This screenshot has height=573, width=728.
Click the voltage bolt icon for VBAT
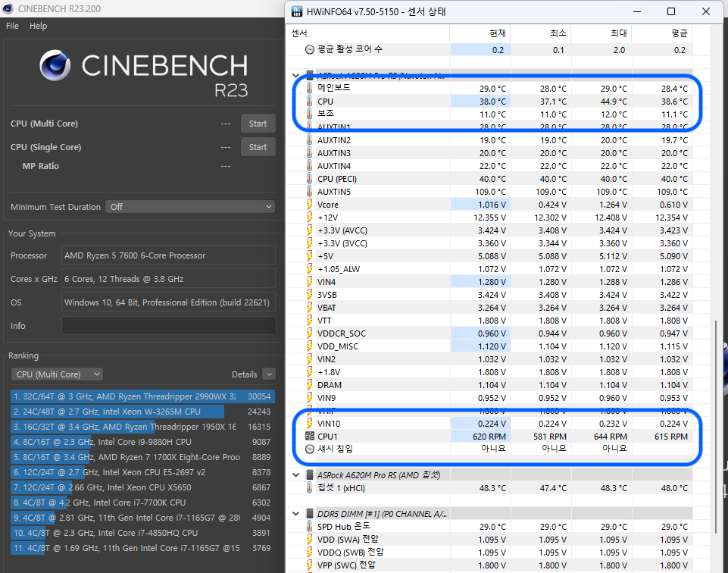(310, 308)
